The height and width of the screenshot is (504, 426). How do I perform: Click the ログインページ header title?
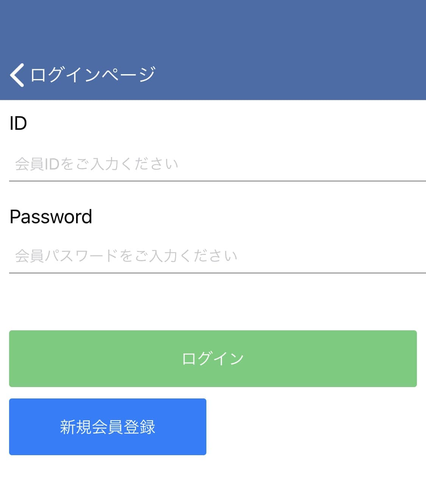pyautogui.click(x=93, y=74)
